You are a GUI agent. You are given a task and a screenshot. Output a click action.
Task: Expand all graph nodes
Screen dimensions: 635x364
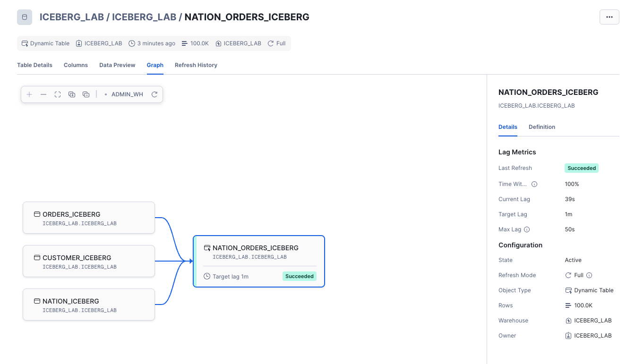click(x=72, y=94)
